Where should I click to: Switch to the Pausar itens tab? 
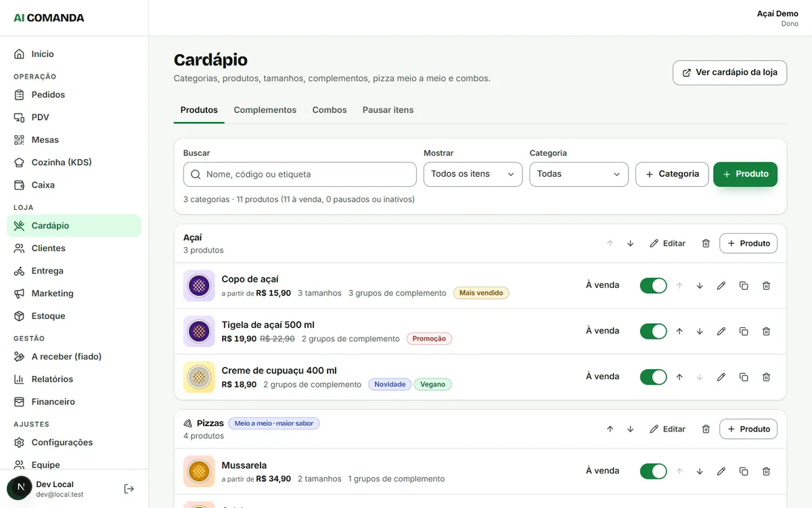[x=388, y=110]
